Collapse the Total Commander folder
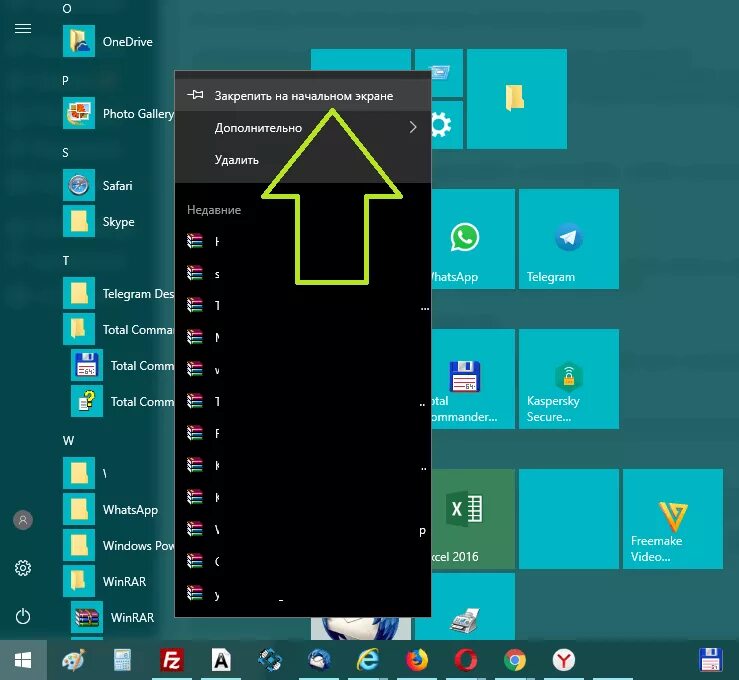This screenshot has height=680, width=739. pyautogui.click(x=118, y=329)
